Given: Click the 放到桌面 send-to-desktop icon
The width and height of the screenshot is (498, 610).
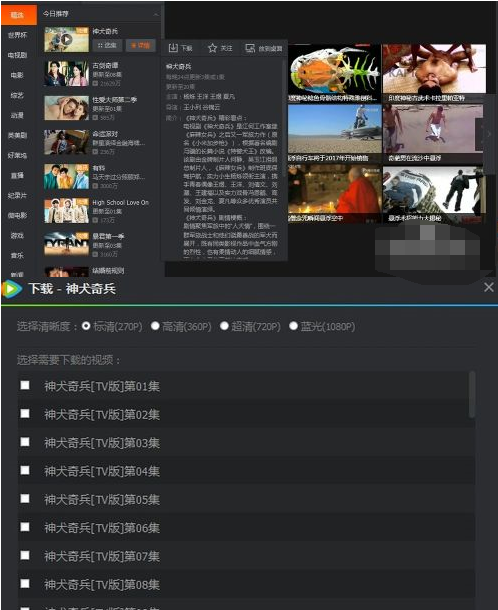Looking at the screenshot, I should (x=250, y=48).
